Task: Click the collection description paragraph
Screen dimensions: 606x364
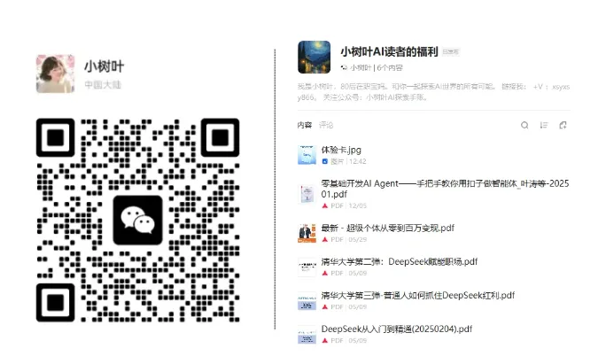Action: 433,92
